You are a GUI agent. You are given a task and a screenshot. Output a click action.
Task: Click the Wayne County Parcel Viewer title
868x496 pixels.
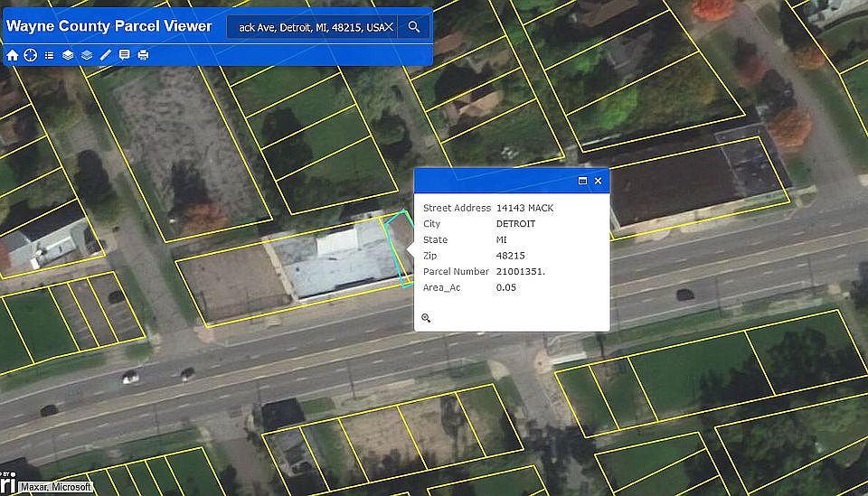[x=109, y=26]
